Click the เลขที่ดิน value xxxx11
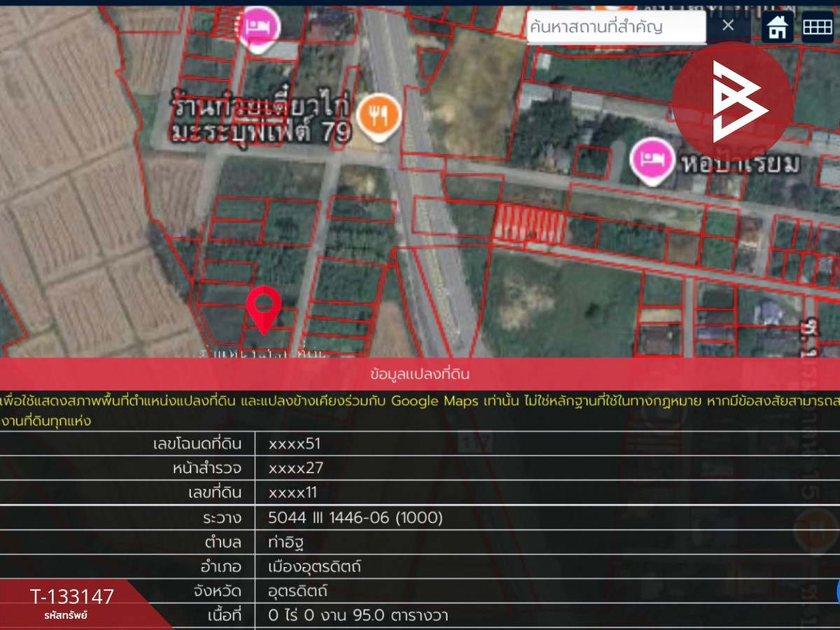840x630 pixels. (293, 493)
